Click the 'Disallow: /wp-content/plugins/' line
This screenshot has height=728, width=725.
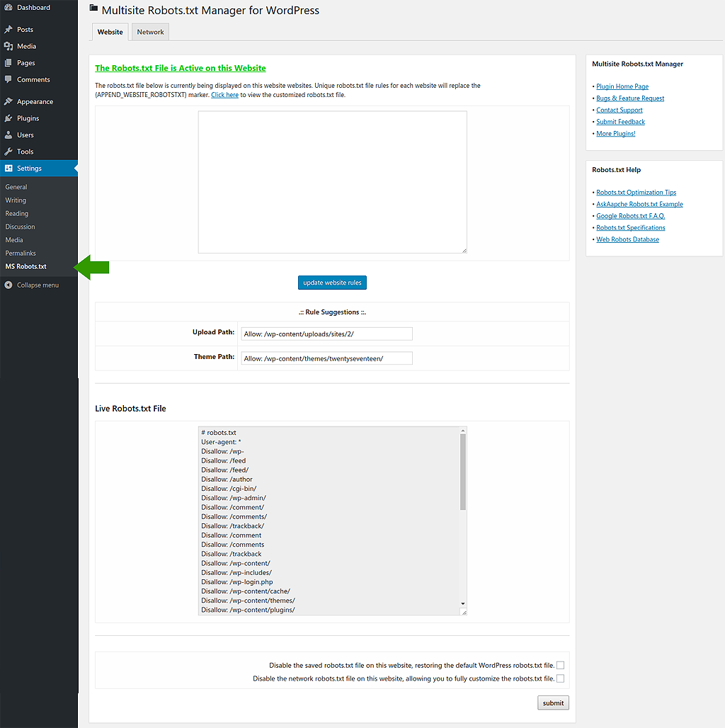coord(248,610)
